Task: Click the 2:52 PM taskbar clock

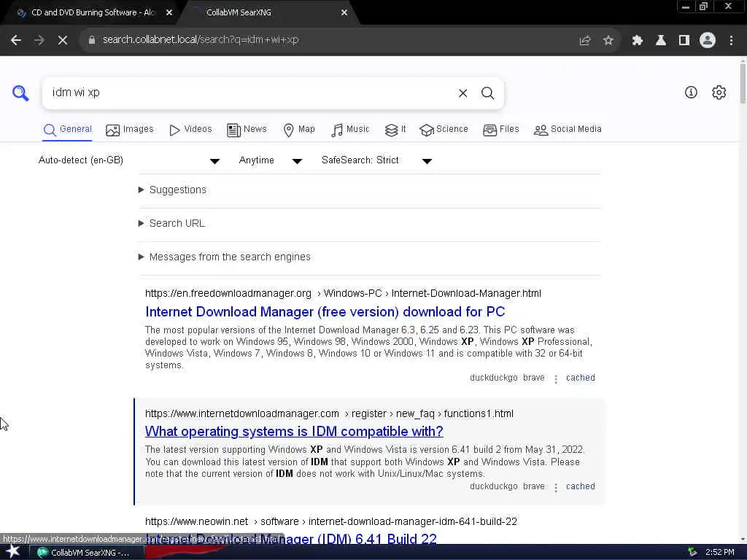Action: click(x=720, y=553)
